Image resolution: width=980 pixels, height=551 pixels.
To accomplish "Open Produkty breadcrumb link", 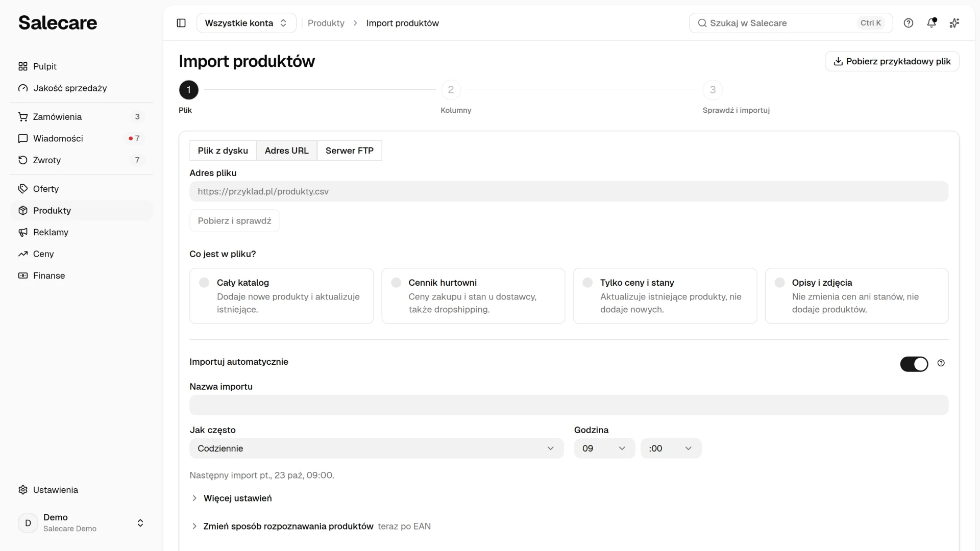I will (326, 23).
